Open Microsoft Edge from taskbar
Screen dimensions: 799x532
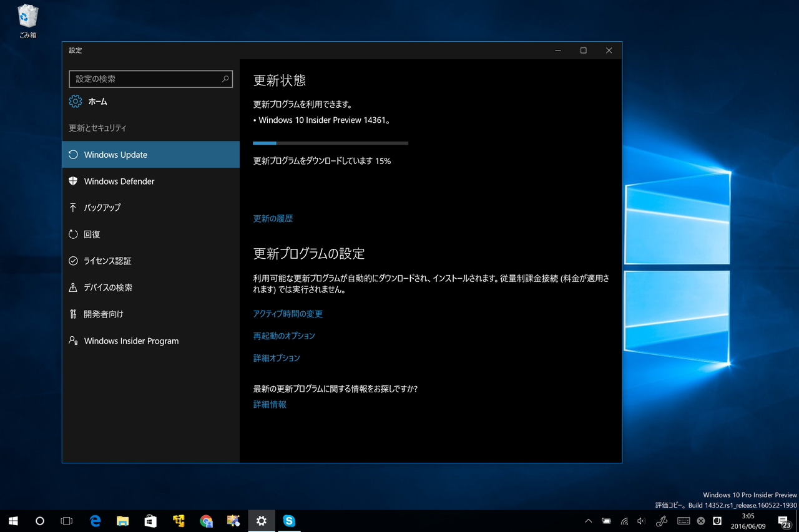coord(96,521)
